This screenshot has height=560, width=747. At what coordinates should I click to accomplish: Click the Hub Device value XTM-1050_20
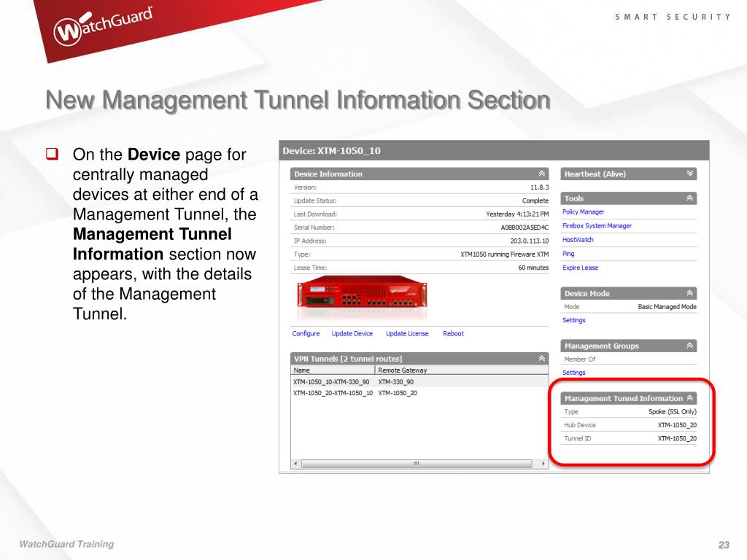click(x=677, y=425)
